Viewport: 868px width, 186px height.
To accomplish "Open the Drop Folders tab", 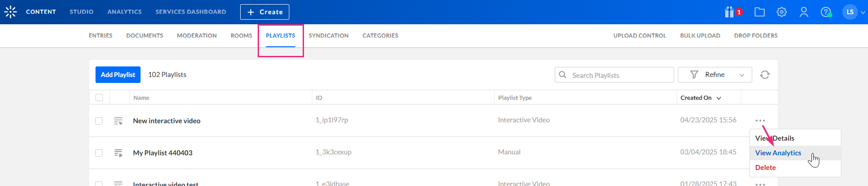I will click(755, 36).
